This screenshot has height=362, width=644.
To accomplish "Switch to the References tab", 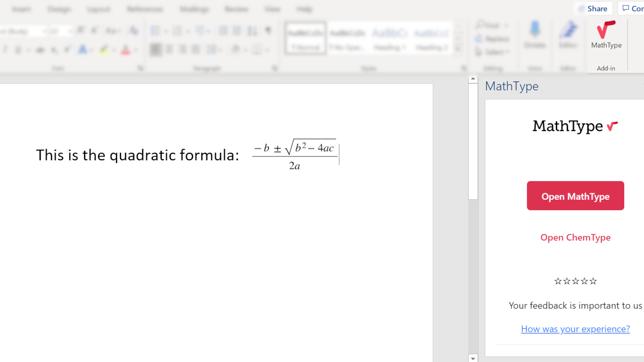I will coord(145,9).
